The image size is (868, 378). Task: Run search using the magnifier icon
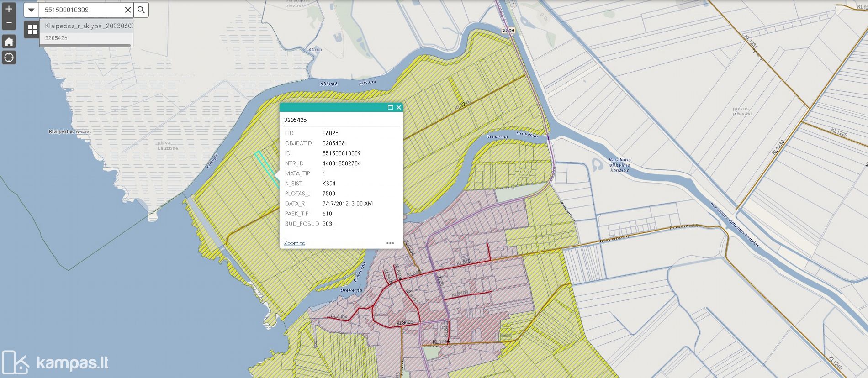tap(141, 10)
